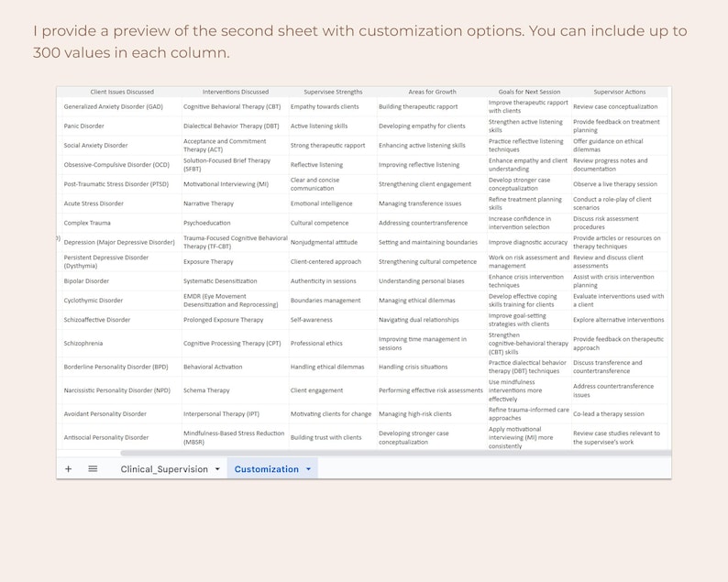Viewport: 728px width, 582px height.
Task: Click the Antisocial Personality Disorder cell
Action: point(122,437)
